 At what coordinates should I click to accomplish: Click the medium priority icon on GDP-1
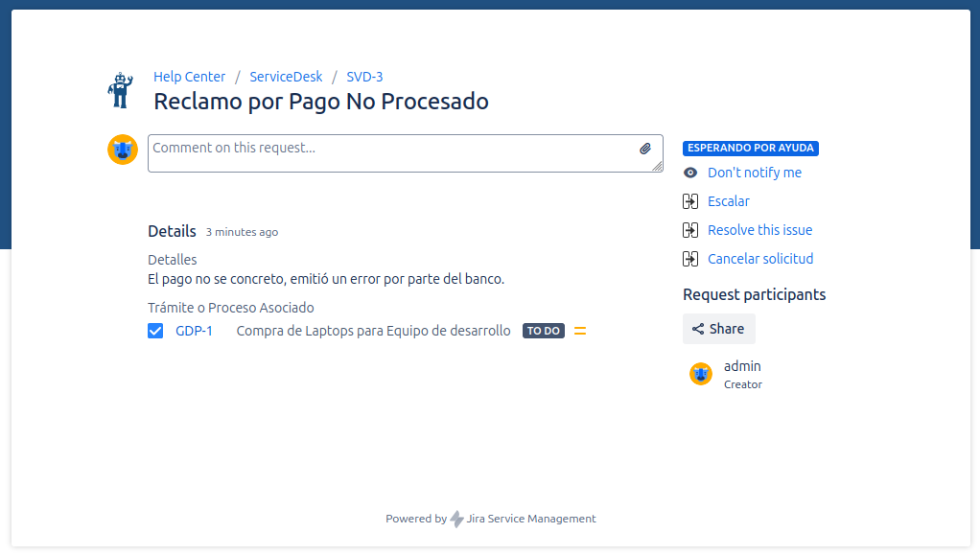(579, 330)
